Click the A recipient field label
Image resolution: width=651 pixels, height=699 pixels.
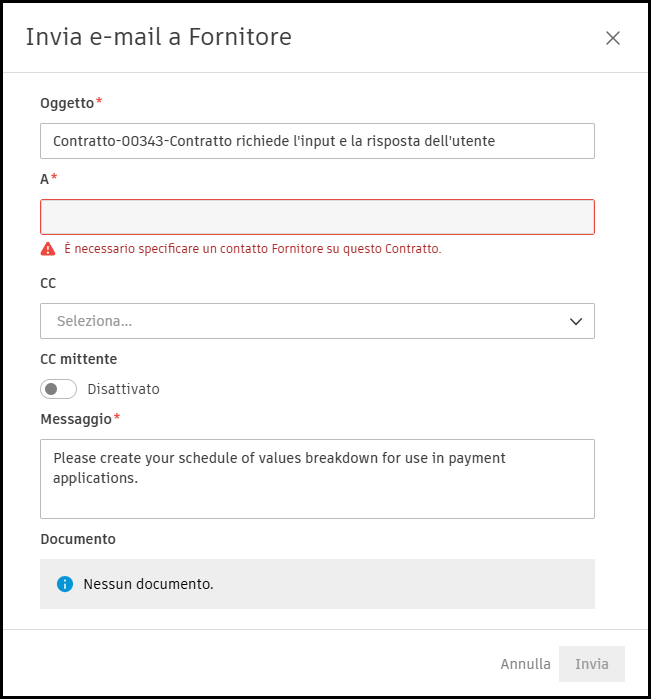(x=45, y=179)
